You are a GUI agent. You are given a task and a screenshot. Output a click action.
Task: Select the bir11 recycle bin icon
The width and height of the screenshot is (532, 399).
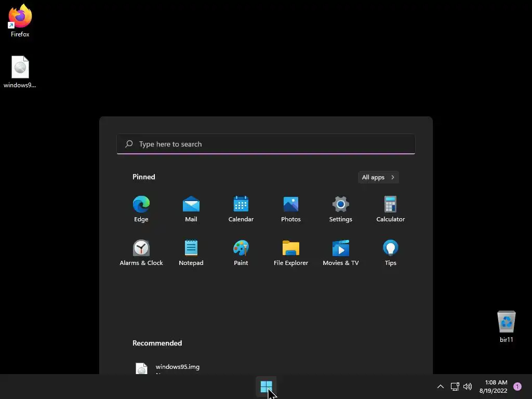506,326
